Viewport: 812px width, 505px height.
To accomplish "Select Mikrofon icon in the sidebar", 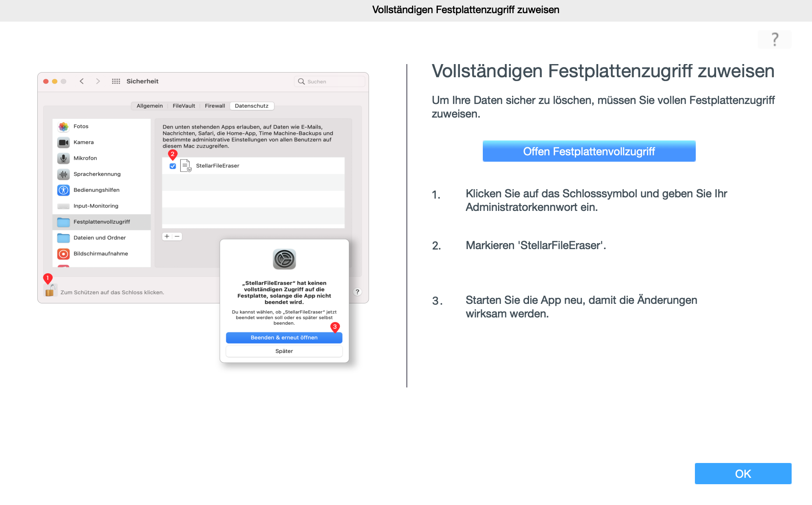I will (x=63, y=158).
